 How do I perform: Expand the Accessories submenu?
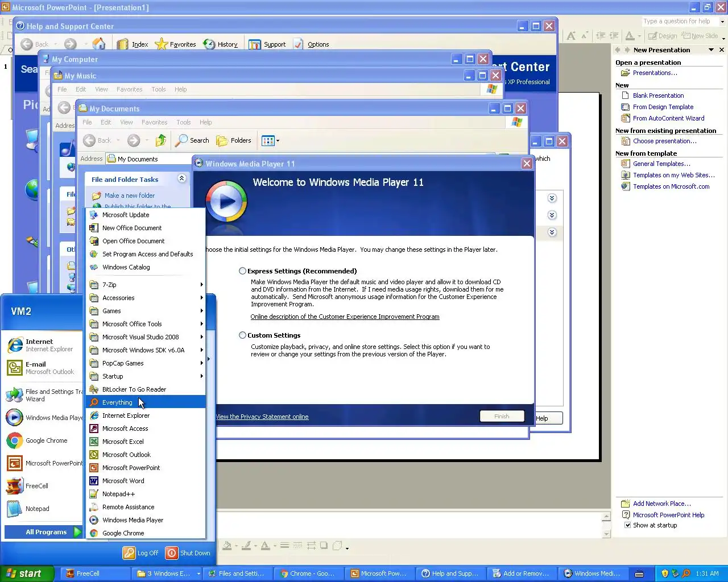146,297
